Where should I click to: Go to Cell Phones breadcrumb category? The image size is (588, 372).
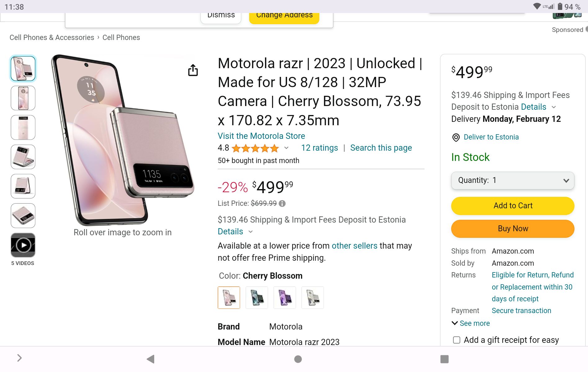tap(121, 38)
